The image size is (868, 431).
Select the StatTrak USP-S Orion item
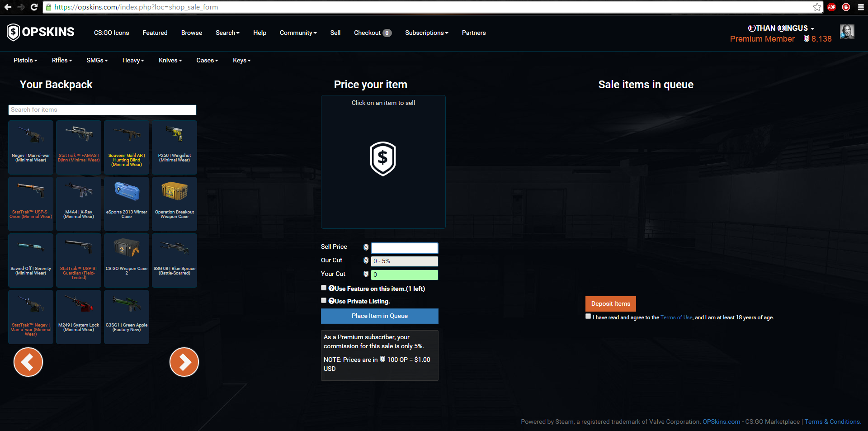tap(31, 204)
